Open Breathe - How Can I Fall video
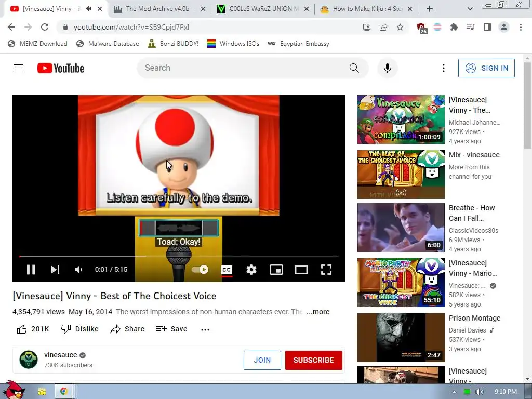This screenshot has width=532, height=399. (x=401, y=228)
